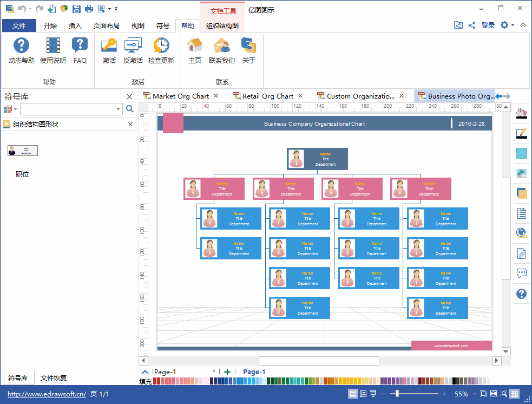Click the undo arrow in quick access toolbar

point(22,9)
